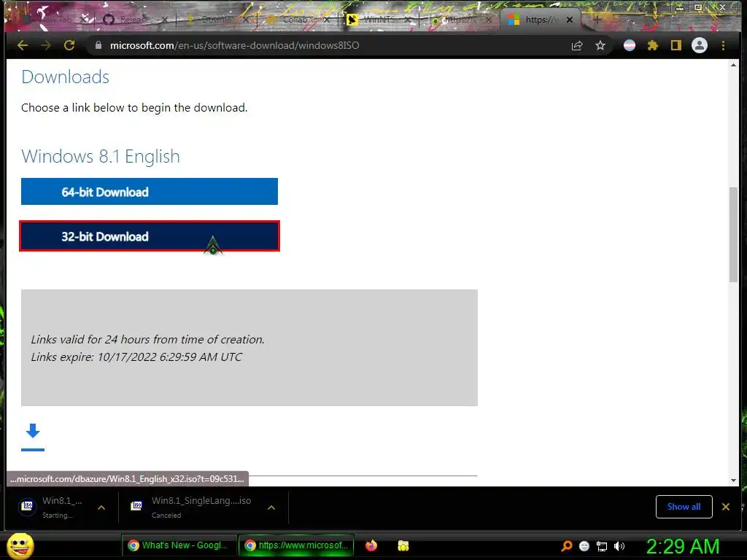
Task: Click the Win8.1 ISO download item icon
Action: click(x=28, y=505)
